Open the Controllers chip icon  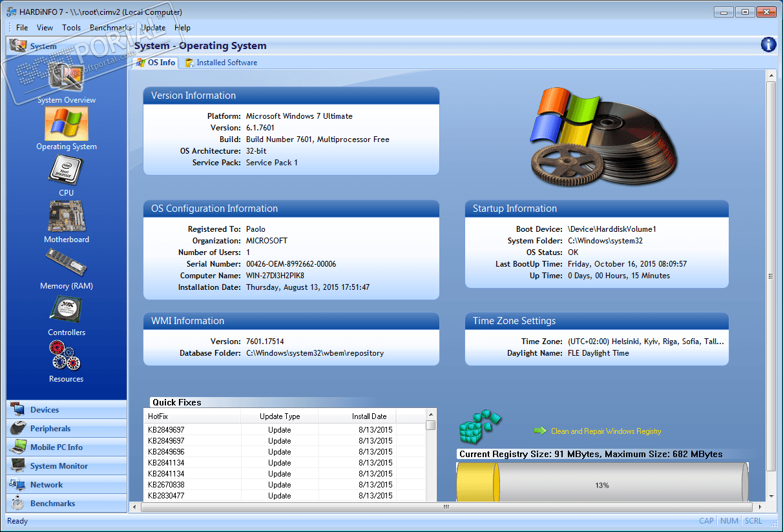66,310
